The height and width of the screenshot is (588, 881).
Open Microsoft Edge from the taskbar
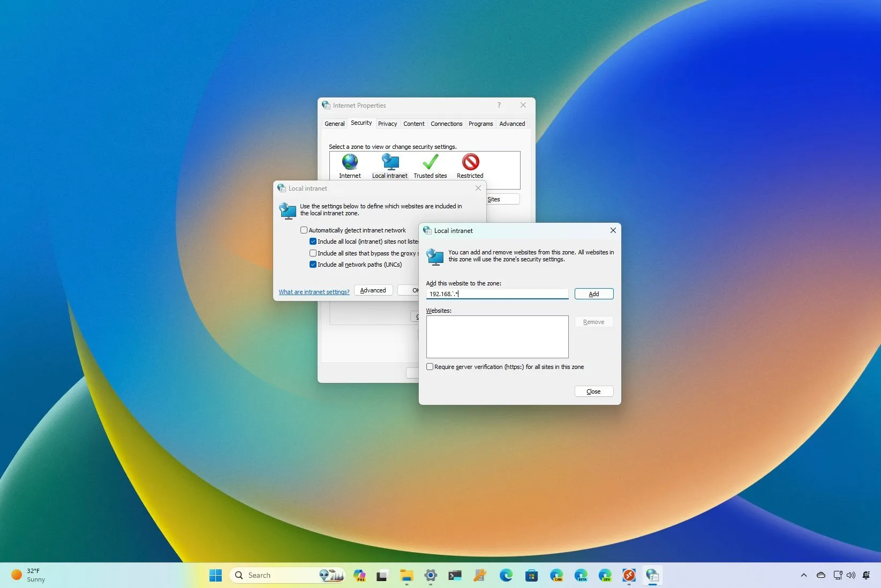(506, 575)
